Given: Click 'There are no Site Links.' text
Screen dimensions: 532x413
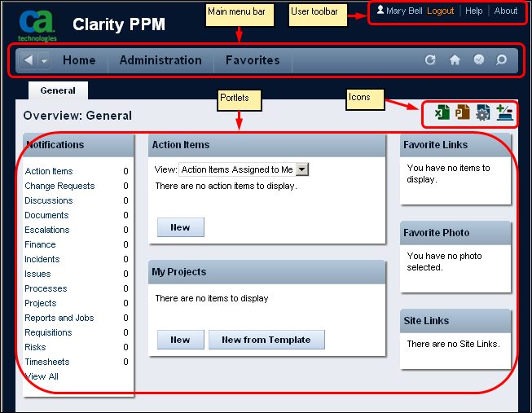Looking at the screenshot, I should [453, 344].
